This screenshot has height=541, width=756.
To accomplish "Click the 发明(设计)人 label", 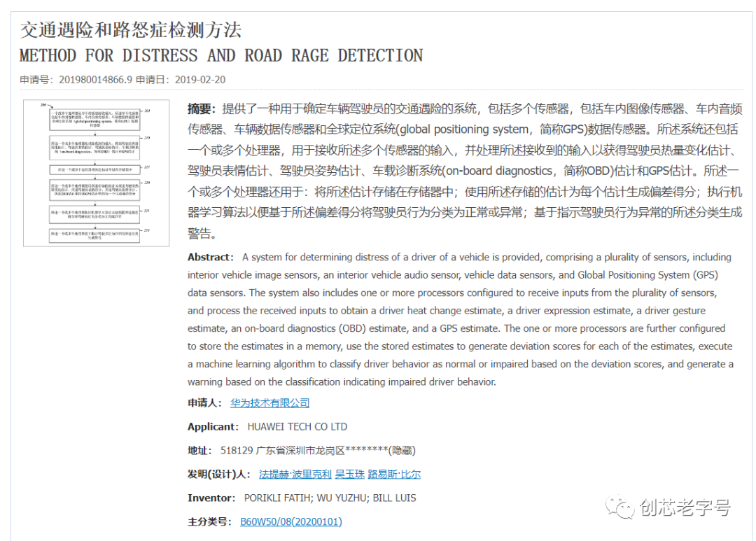I will click(219, 475).
